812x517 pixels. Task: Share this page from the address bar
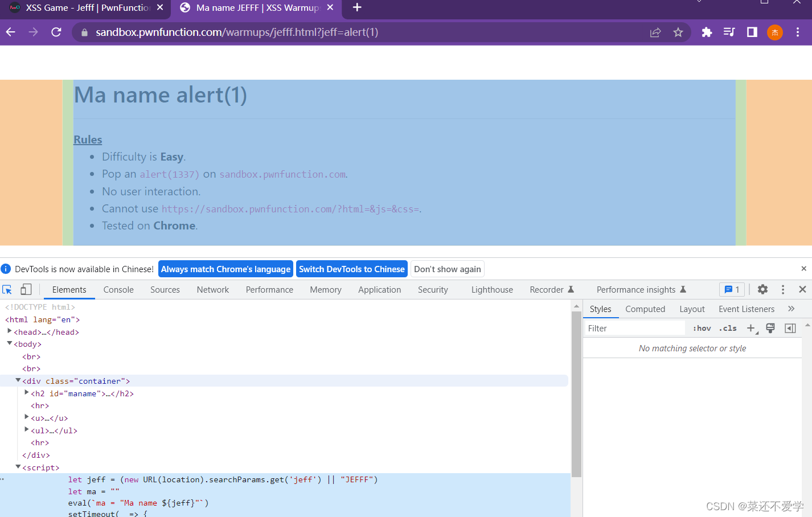click(x=655, y=32)
